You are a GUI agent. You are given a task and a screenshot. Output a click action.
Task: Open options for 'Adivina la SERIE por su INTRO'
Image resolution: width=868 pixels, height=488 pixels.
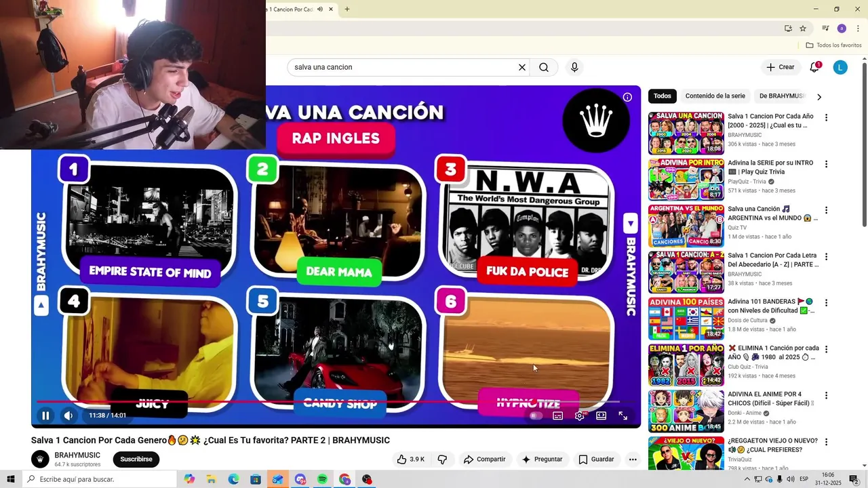(826, 164)
